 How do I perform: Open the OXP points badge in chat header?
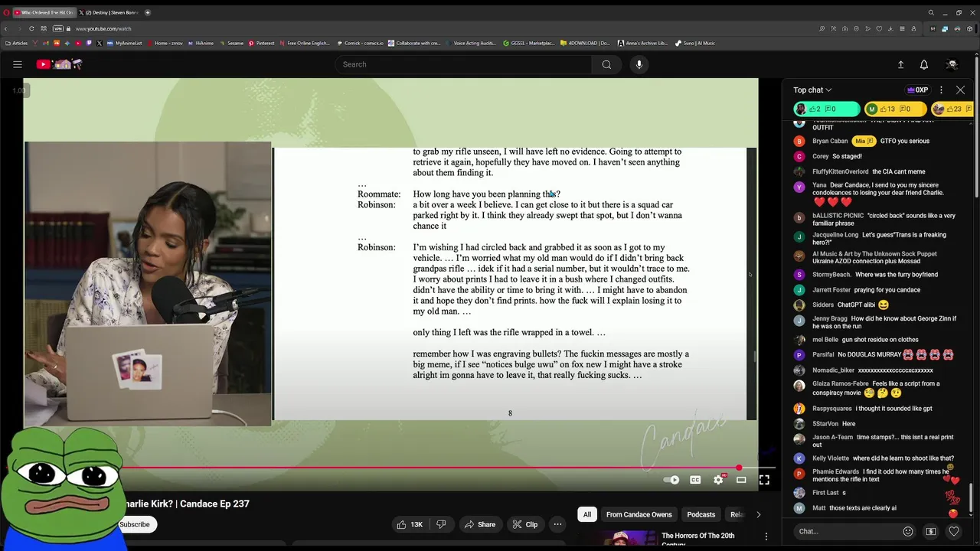coord(917,90)
